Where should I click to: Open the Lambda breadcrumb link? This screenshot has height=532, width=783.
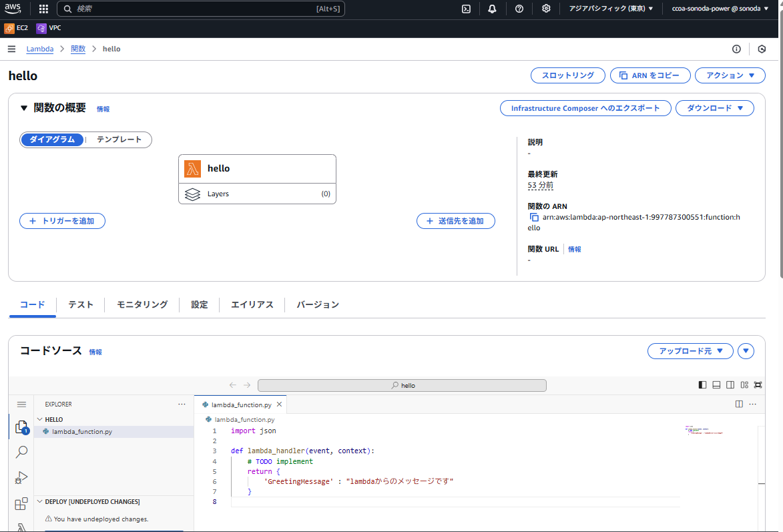(x=39, y=49)
